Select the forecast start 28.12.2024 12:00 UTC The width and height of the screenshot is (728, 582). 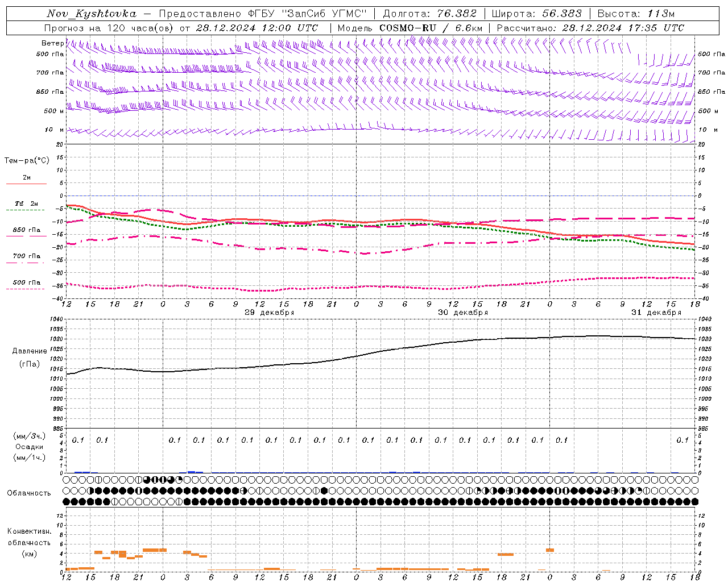point(257,28)
